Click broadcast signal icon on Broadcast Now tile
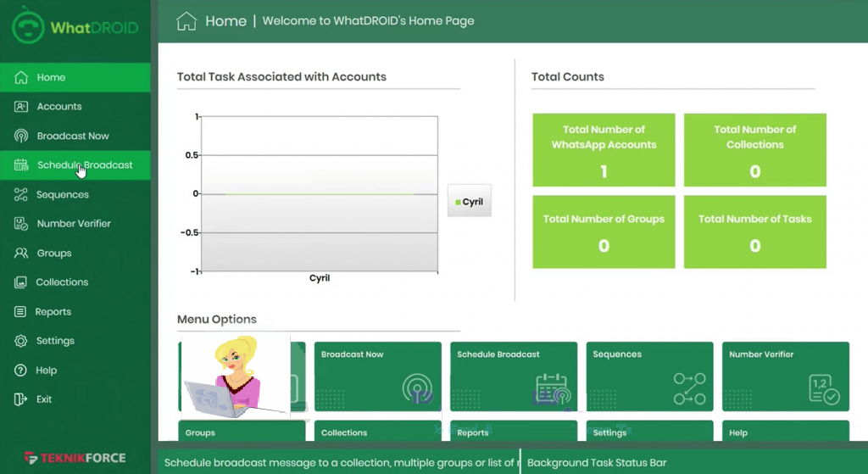The width and height of the screenshot is (868, 474). coord(417,388)
